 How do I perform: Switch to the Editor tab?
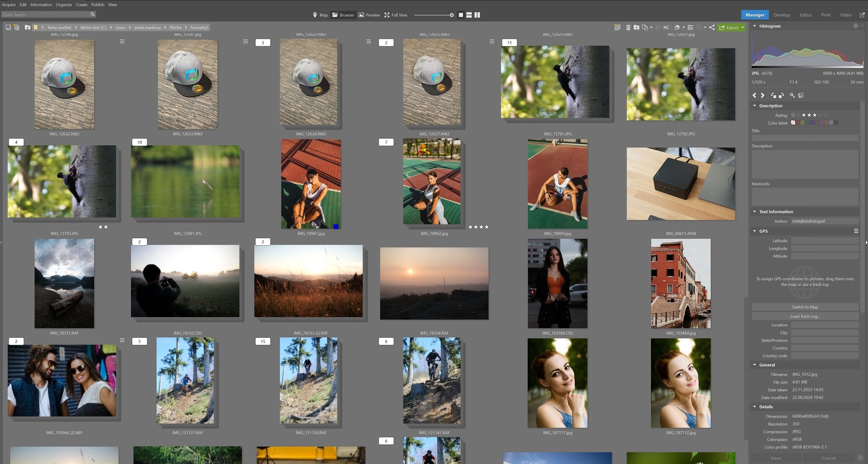pos(806,15)
